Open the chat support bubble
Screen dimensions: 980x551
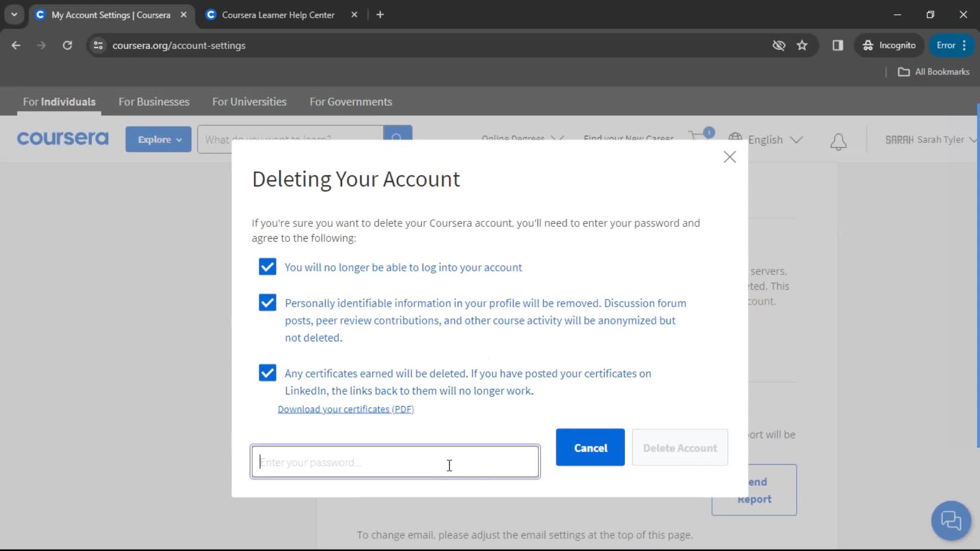950,521
